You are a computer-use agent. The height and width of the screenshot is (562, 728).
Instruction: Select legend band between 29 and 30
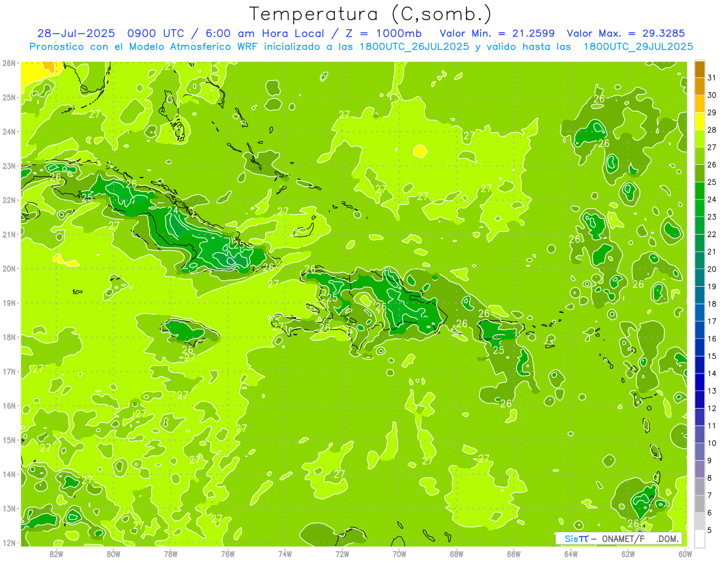699,104
